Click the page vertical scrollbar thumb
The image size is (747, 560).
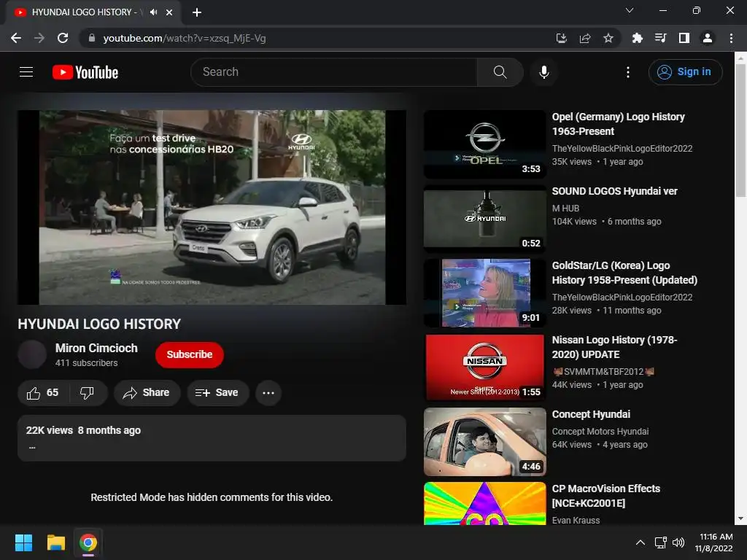tap(740, 130)
